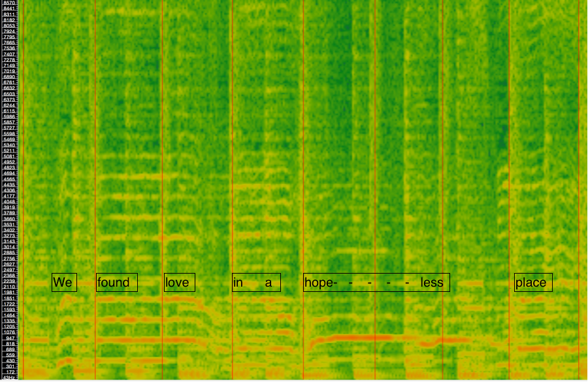Click the 4823 frequency axis label
588x382 pixels.
[x=9, y=168]
